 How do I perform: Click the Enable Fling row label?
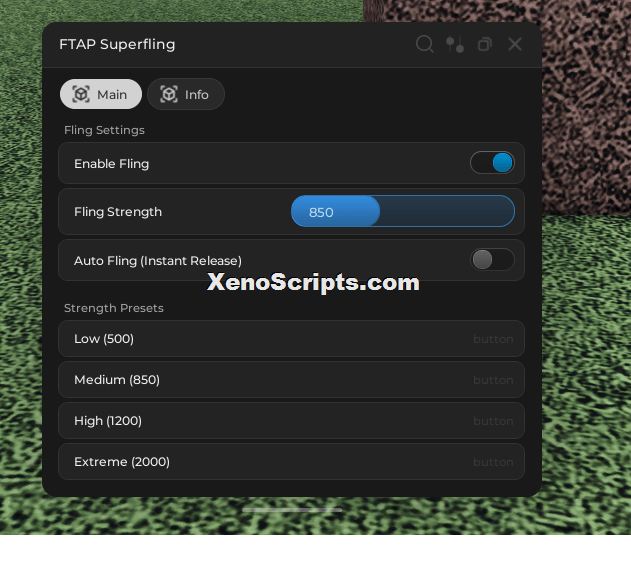pyautogui.click(x=111, y=164)
